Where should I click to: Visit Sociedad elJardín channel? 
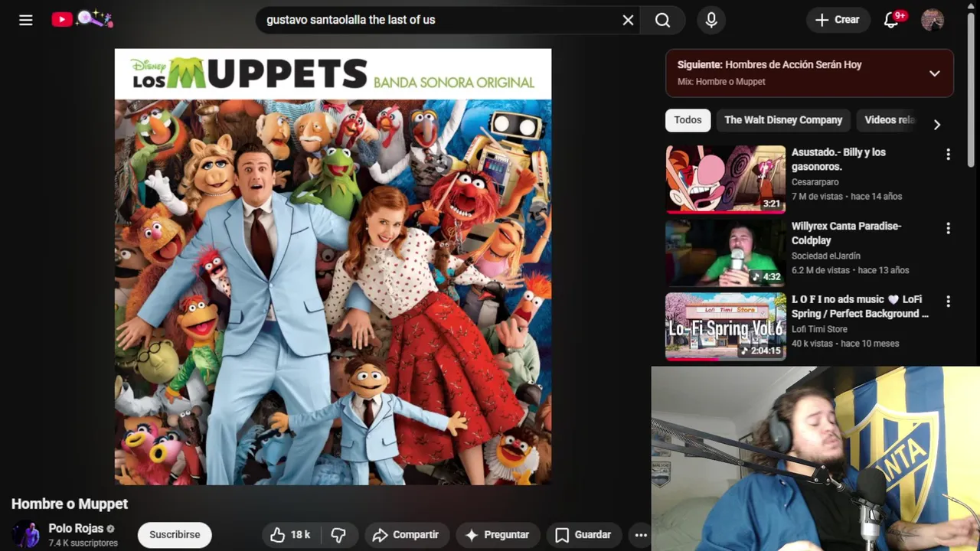tap(825, 256)
